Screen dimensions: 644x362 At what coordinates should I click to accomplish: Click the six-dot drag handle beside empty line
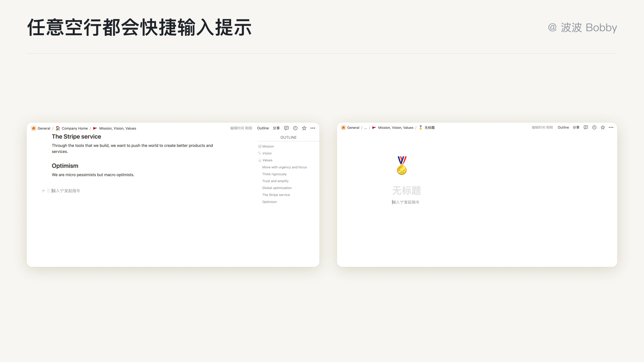49,191
